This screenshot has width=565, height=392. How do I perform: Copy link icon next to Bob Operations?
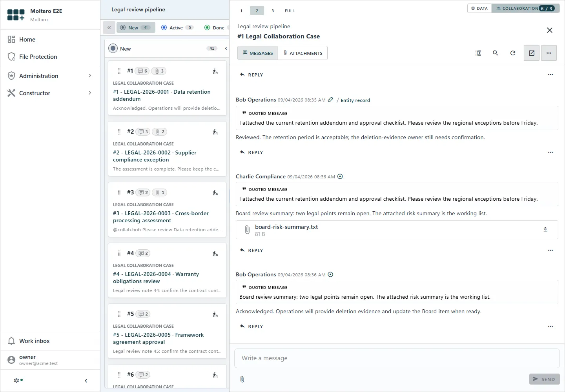pyautogui.click(x=330, y=100)
